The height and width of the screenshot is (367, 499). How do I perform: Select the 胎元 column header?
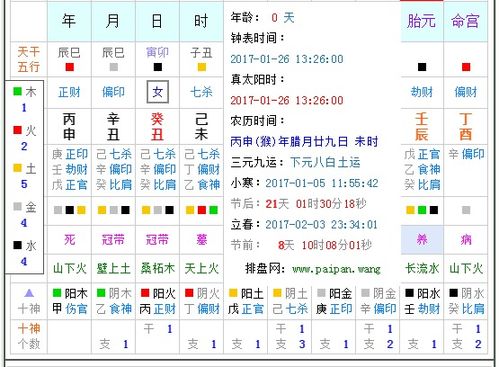421,21
